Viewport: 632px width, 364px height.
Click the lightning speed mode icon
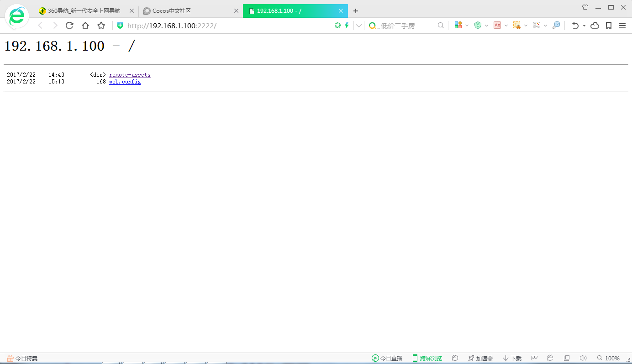[x=347, y=26]
